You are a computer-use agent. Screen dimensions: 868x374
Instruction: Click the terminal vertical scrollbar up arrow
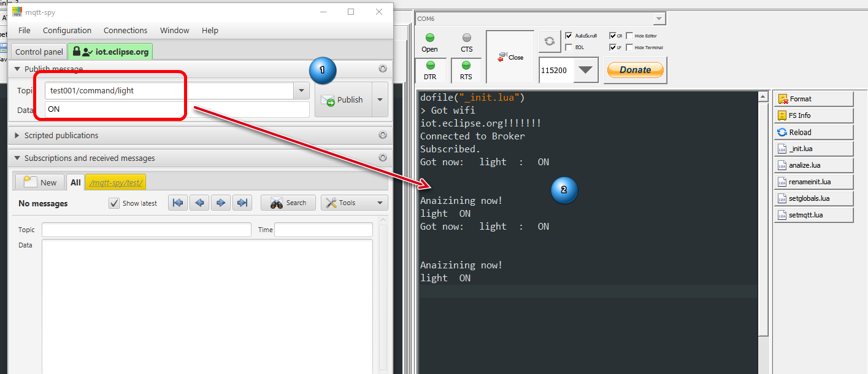click(764, 96)
